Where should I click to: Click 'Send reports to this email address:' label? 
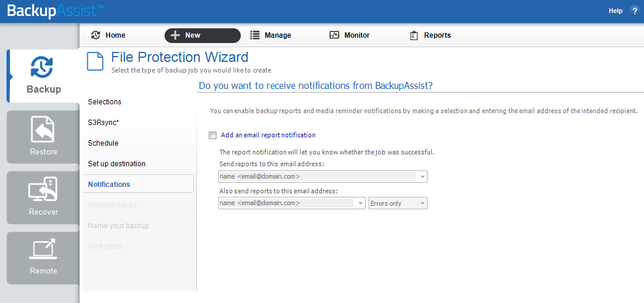pos(272,164)
